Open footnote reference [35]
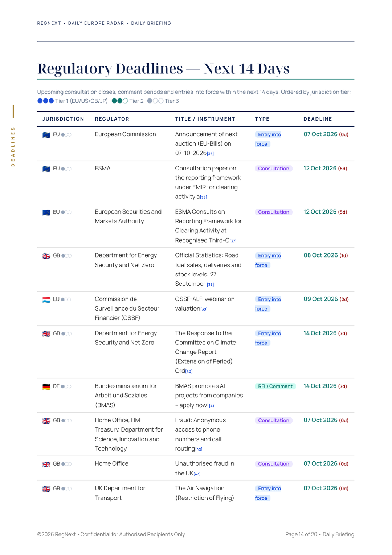The image size is (392, 555). pyautogui.click(x=211, y=154)
